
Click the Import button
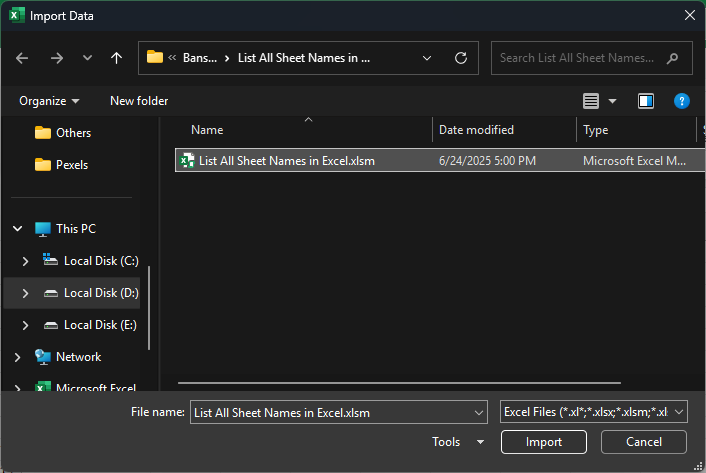543,442
